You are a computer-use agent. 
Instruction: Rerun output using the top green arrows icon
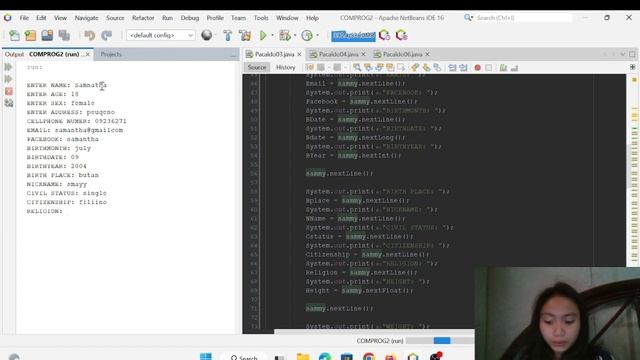[x=8, y=67]
